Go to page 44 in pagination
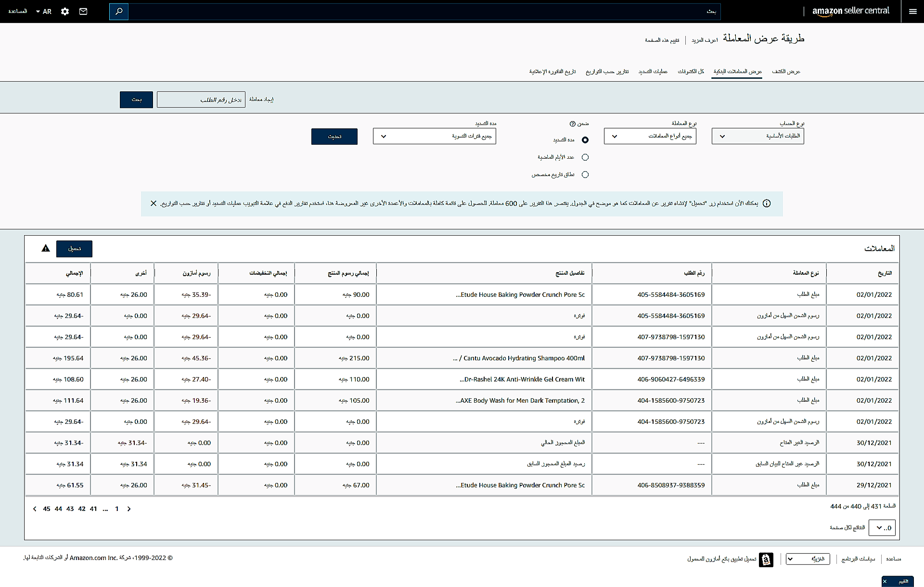The image size is (924, 587). coord(58,509)
